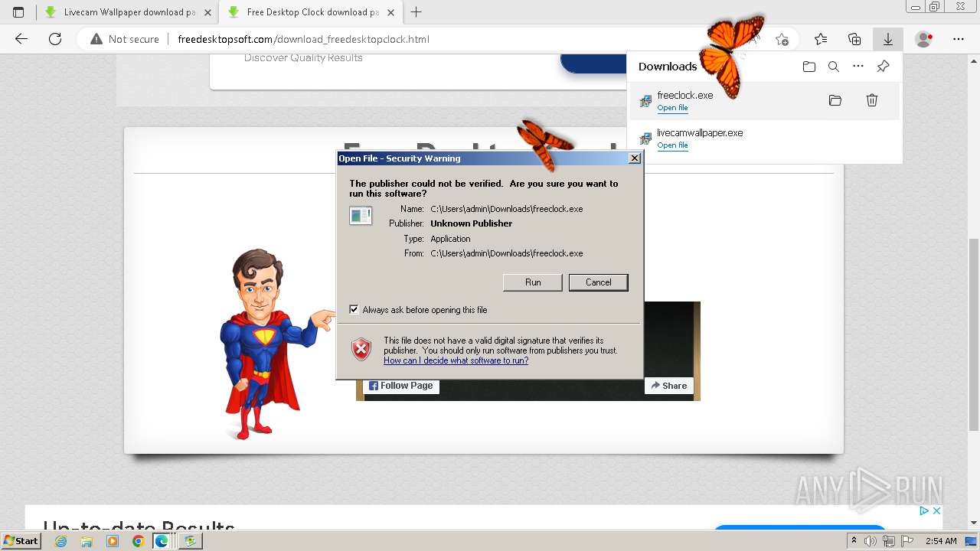Image resolution: width=980 pixels, height=551 pixels.
Task: Click the Facebook Share button
Action: tap(669, 386)
